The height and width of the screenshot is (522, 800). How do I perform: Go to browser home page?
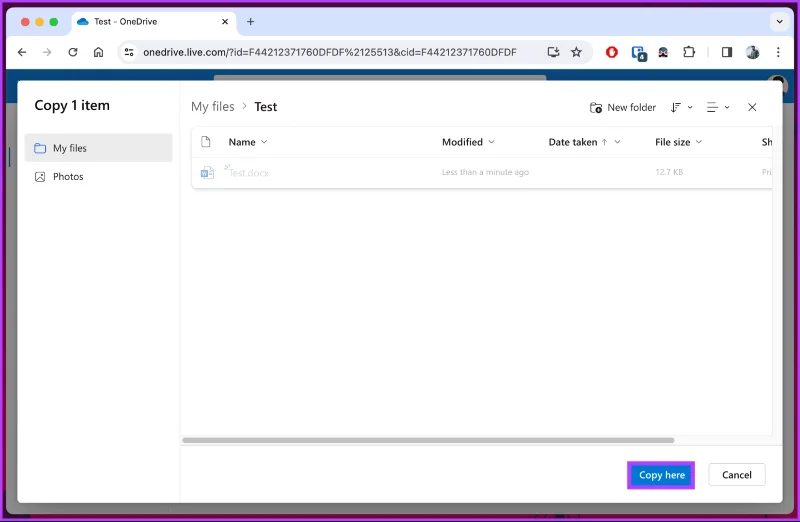98,52
